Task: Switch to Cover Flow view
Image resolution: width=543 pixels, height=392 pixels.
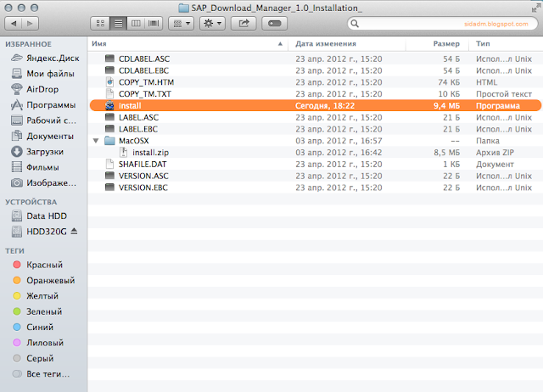Action: coord(154,24)
